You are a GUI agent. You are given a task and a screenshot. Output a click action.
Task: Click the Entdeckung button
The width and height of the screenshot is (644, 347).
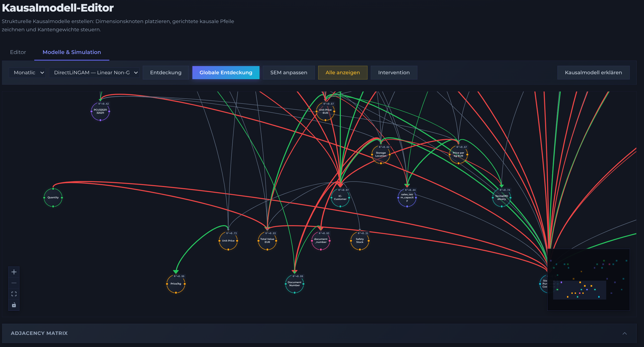point(166,72)
